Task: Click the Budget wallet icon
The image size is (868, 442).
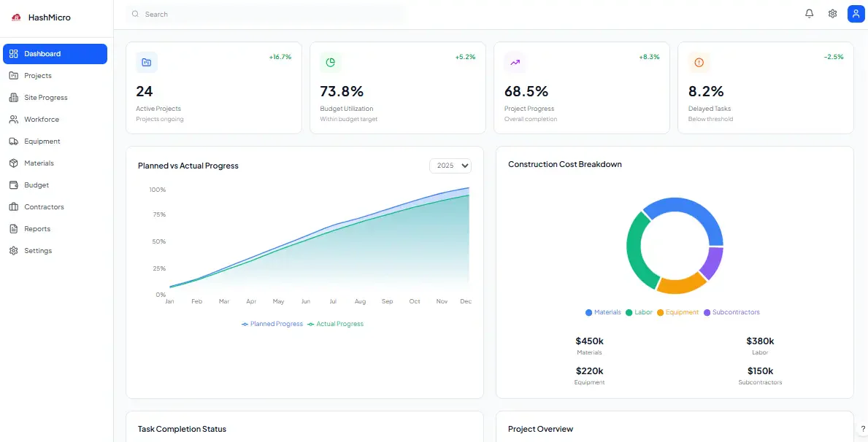Action: (14, 185)
